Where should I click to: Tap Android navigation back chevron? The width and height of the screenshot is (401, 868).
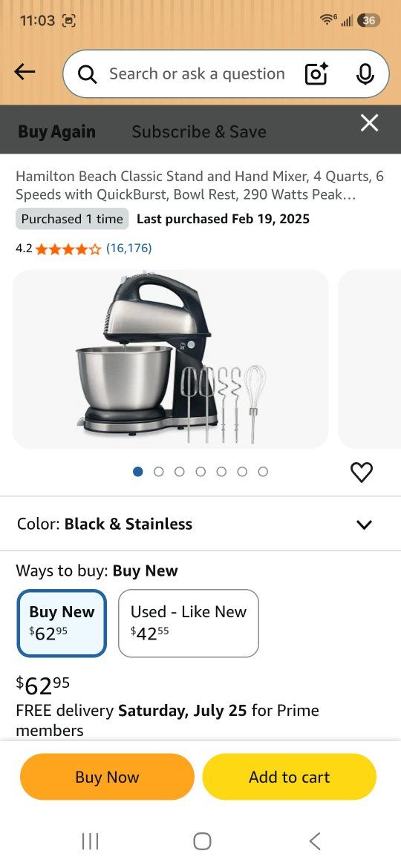315,841
